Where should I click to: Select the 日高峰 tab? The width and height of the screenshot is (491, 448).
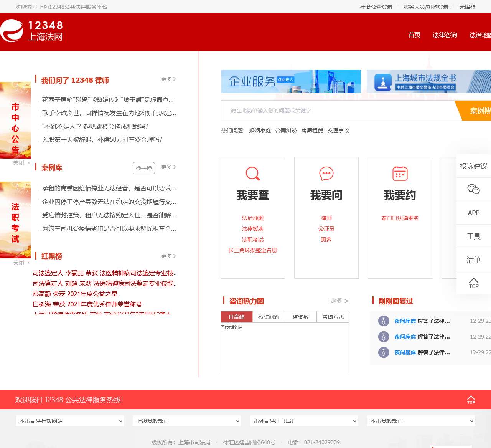(237, 317)
